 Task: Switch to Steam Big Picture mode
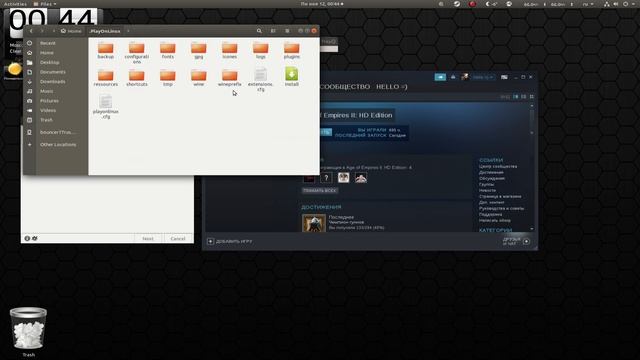coord(504,77)
